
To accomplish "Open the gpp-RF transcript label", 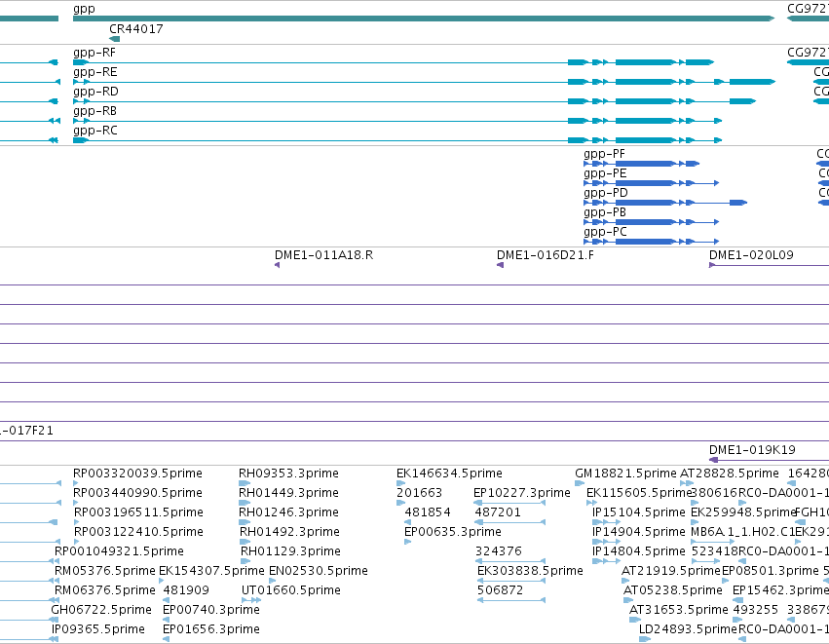I will click(94, 53).
